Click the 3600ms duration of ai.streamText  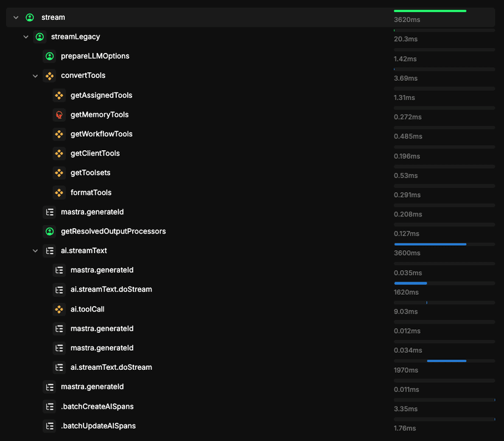[408, 252]
